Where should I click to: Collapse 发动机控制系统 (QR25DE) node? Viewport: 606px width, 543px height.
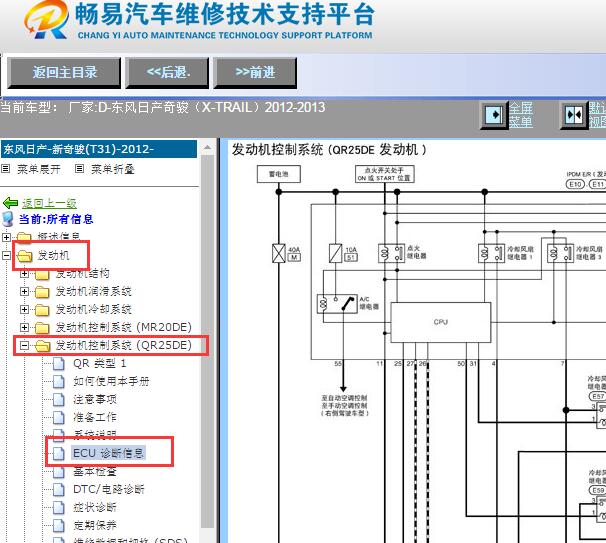pos(24,346)
